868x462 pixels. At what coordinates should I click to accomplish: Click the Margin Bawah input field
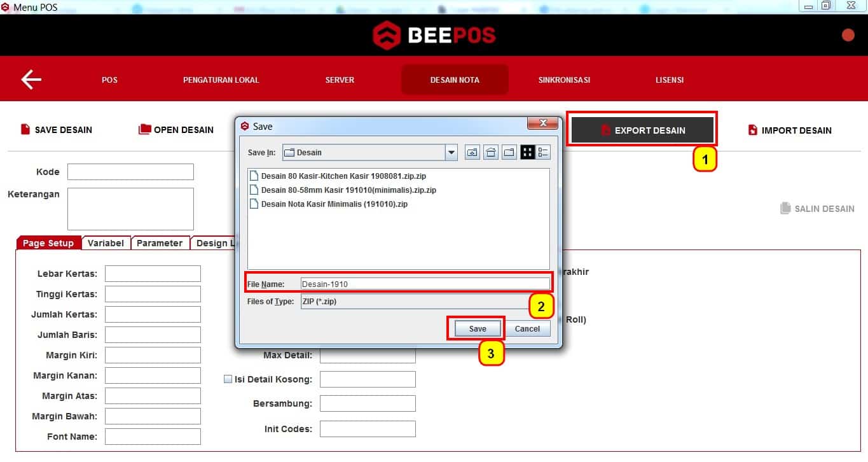coord(153,416)
